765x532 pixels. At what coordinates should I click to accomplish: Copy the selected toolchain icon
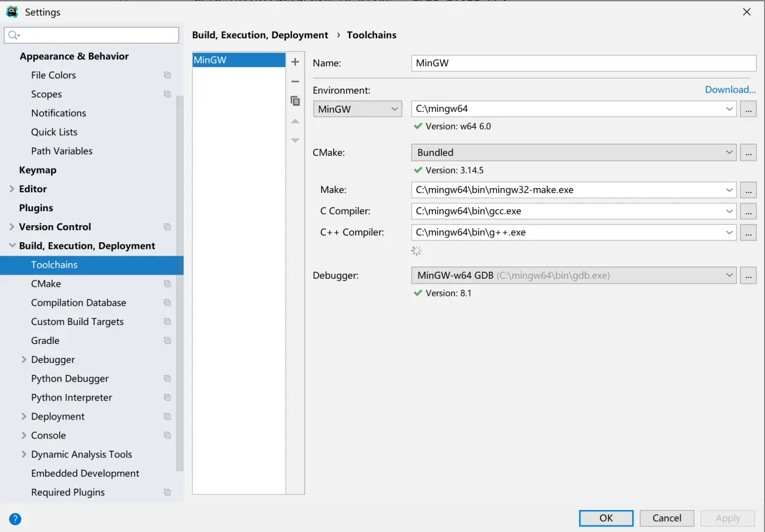tap(295, 101)
